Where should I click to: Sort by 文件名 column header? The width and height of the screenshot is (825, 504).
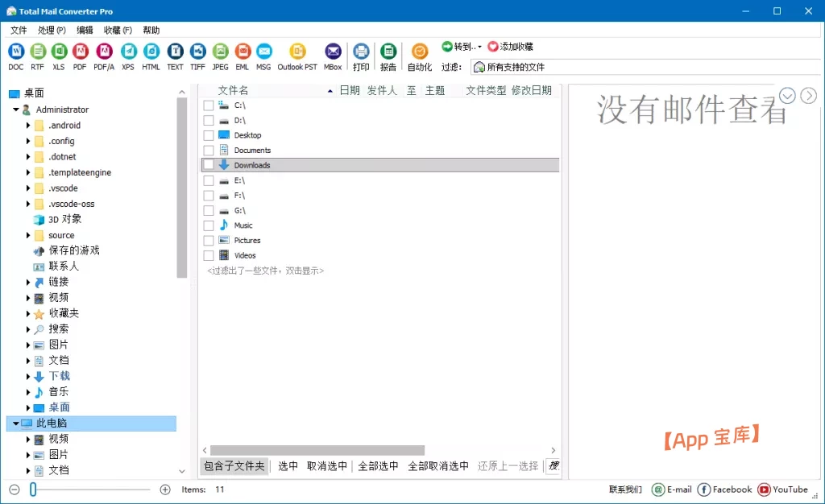234,90
